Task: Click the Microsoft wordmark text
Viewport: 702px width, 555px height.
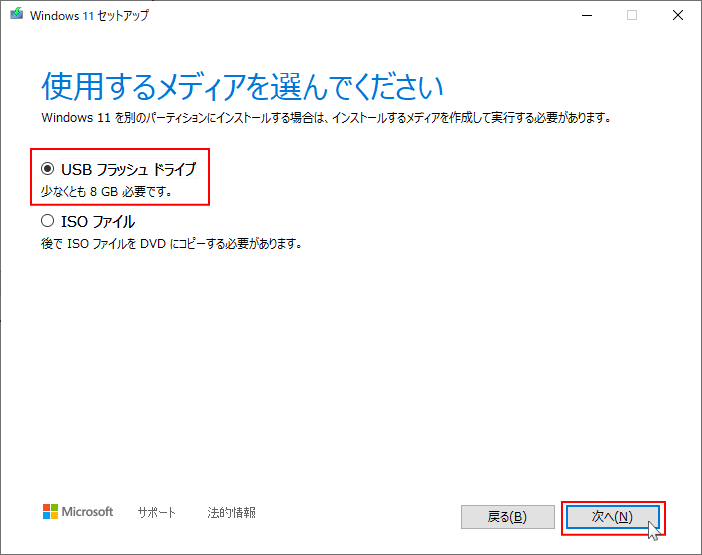Action: (88, 512)
